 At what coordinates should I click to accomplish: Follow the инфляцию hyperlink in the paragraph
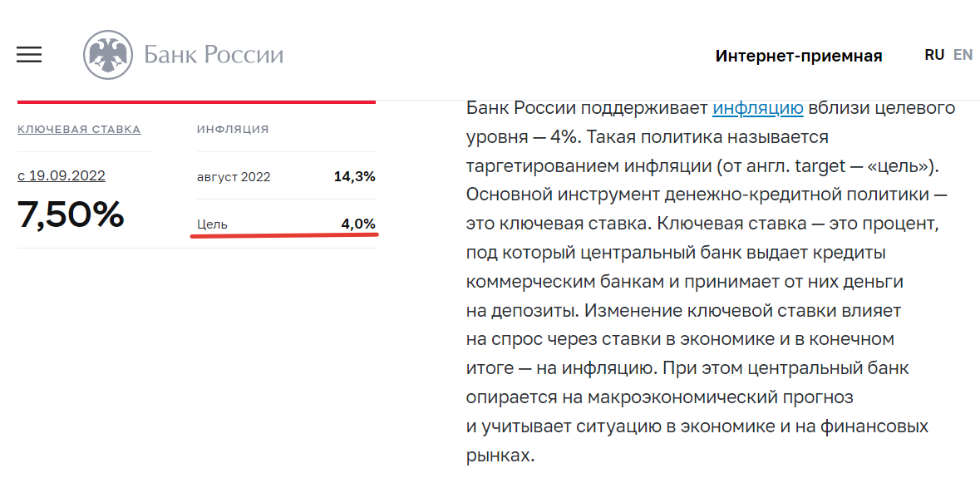click(758, 108)
